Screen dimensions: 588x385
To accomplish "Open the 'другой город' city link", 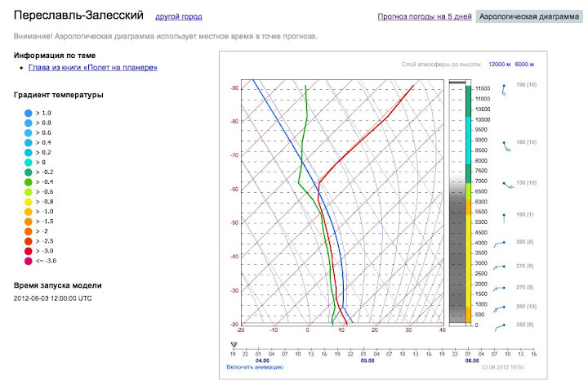I will pyautogui.click(x=179, y=16).
